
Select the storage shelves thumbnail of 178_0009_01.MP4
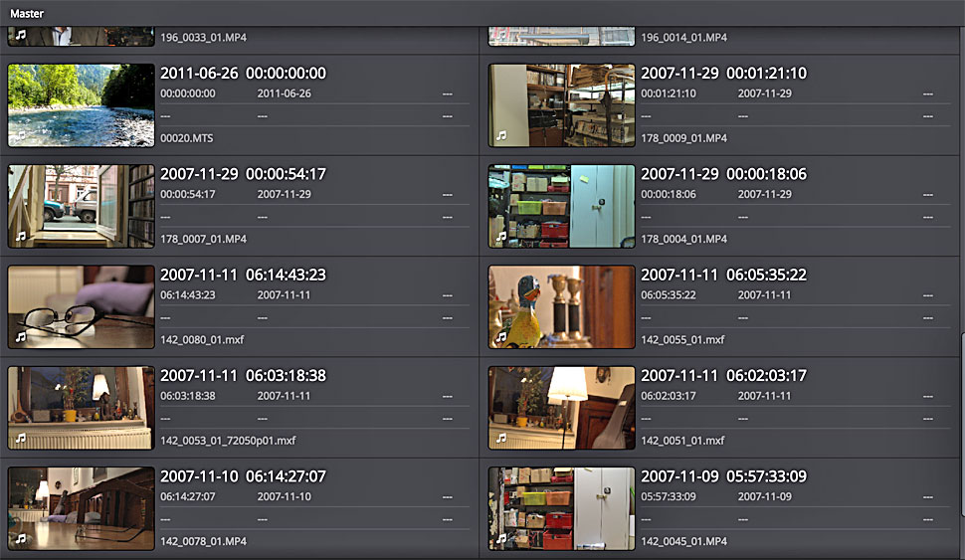tap(561, 105)
